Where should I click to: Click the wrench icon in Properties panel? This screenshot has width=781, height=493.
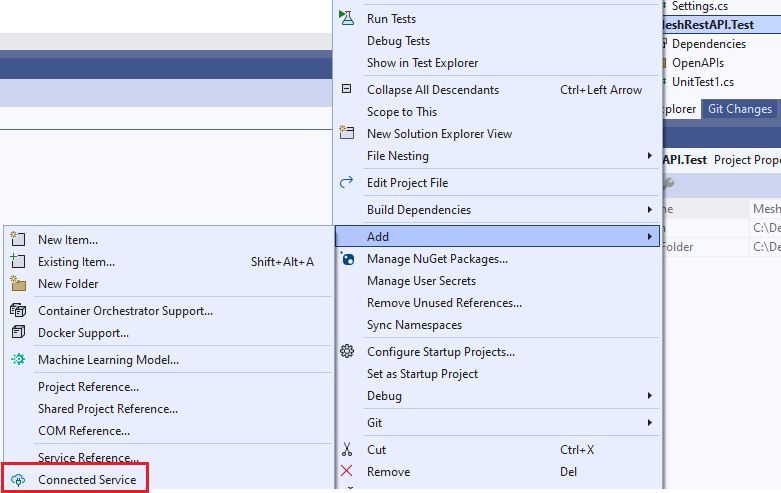pos(669,184)
